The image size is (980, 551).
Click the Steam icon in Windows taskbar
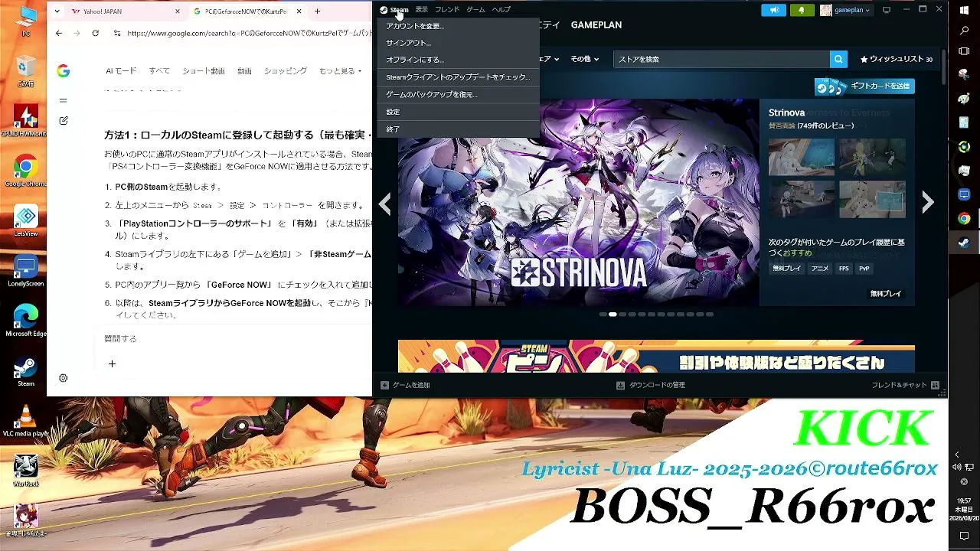pyautogui.click(x=964, y=242)
